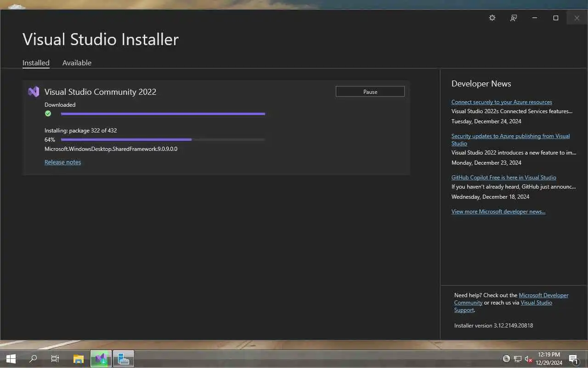This screenshot has height=368, width=588.
Task: Click 'Tuesday, December 24, 2024' date
Action: (x=486, y=121)
